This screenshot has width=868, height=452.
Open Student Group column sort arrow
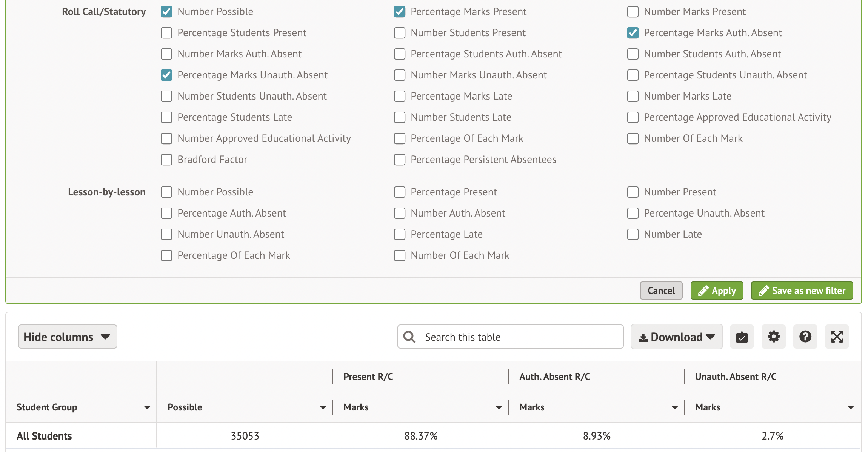(147, 407)
